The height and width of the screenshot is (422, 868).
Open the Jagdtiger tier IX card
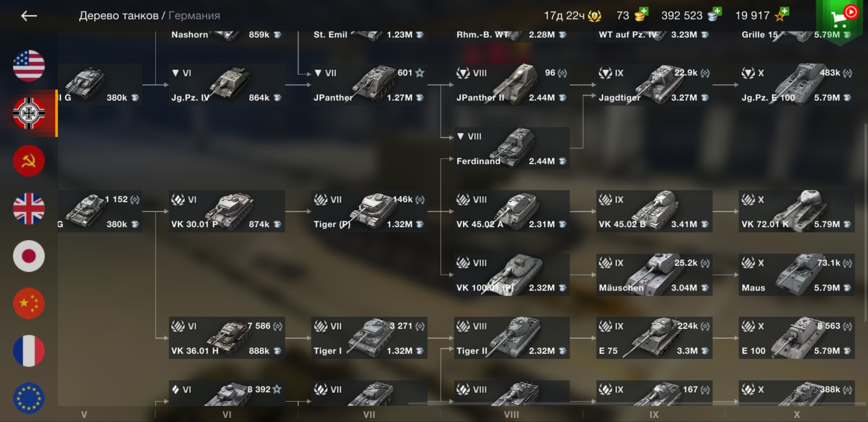(654, 85)
